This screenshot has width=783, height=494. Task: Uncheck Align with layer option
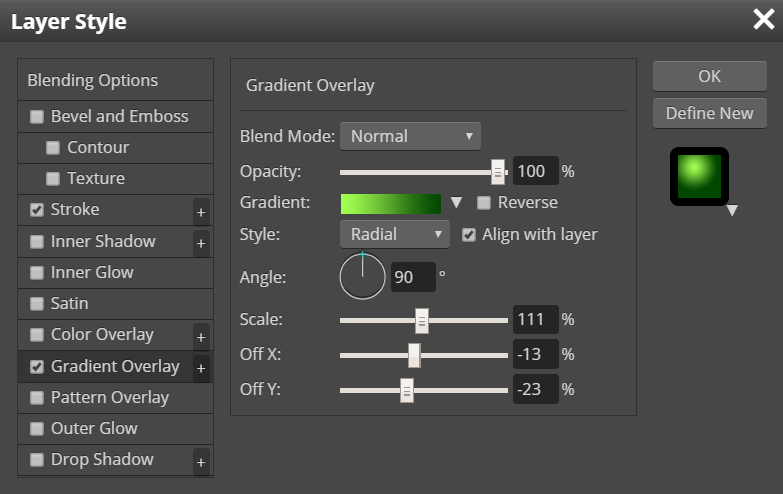point(469,235)
